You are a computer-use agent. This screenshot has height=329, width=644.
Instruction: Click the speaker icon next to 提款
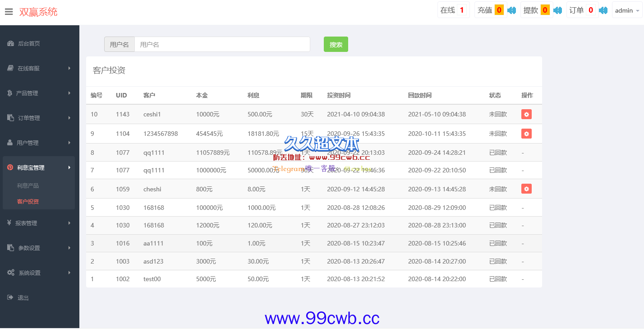click(557, 10)
